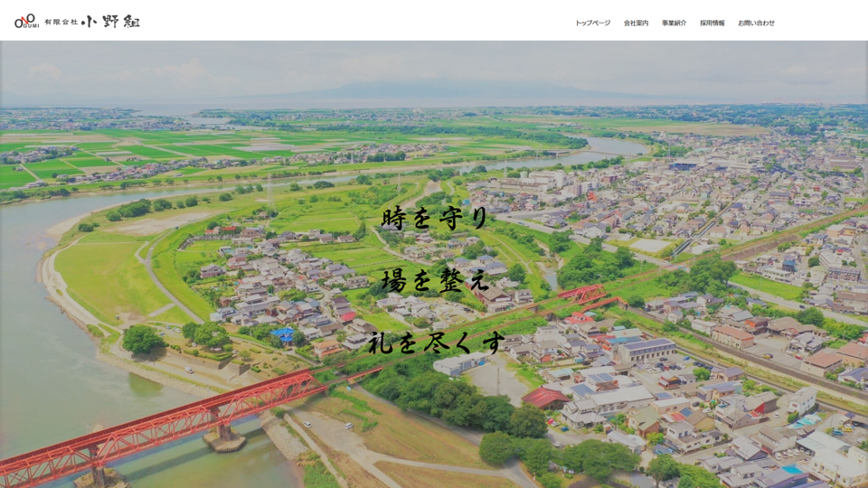Click the 有限会社 小野組 company name
This screenshot has height=488, width=868.
click(x=92, y=22)
